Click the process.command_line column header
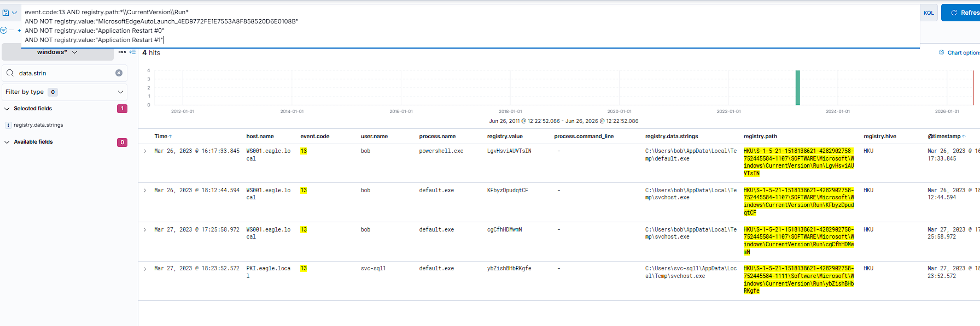This screenshot has width=980, height=326. (x=584, y=137)
